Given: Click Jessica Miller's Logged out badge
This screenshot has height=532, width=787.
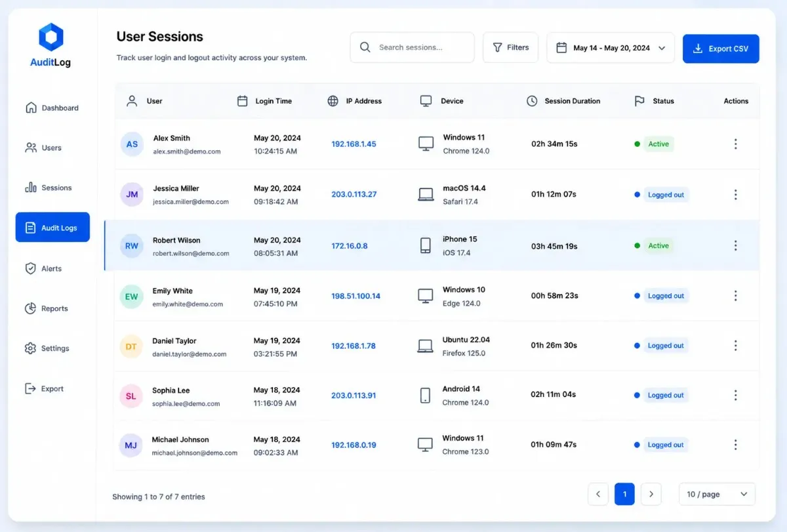Looking at the screenshot, I should coord(666,195).
